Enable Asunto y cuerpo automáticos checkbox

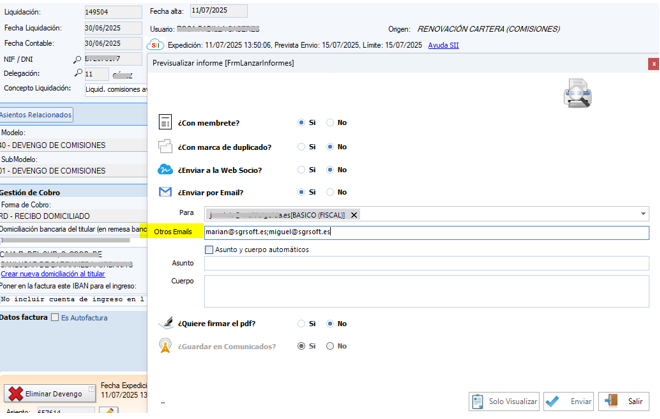point(209,250)
